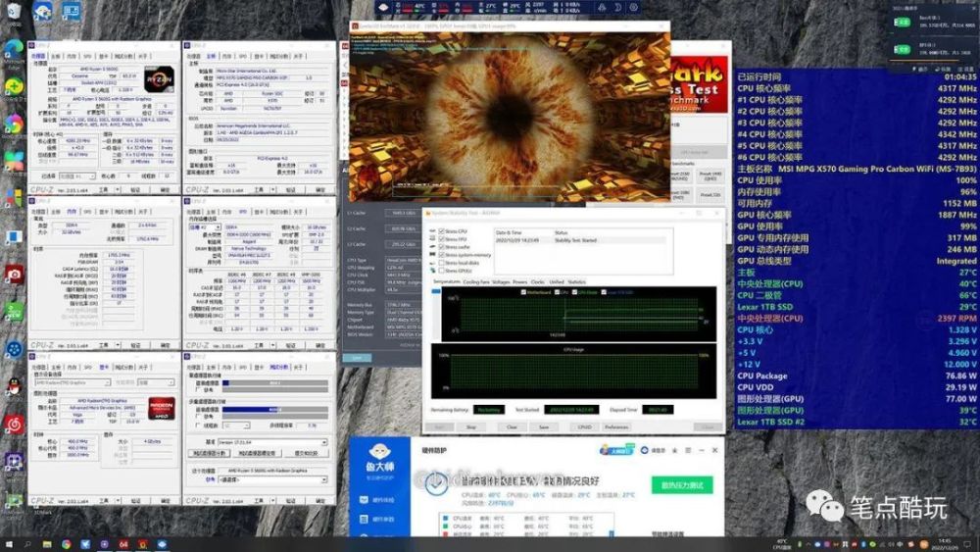
Task: Open the 基准 version dropdown in CPU-Z bench
Action: point(271,442)
